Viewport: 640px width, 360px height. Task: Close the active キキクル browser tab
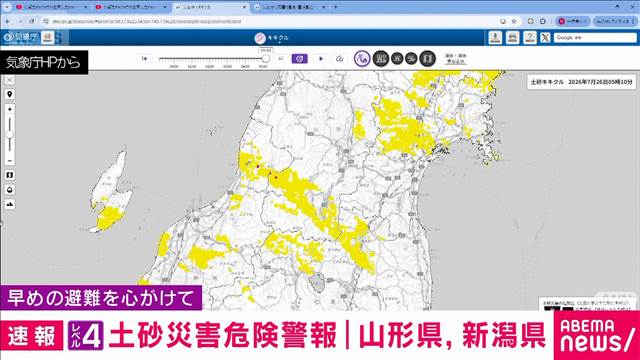244,7
